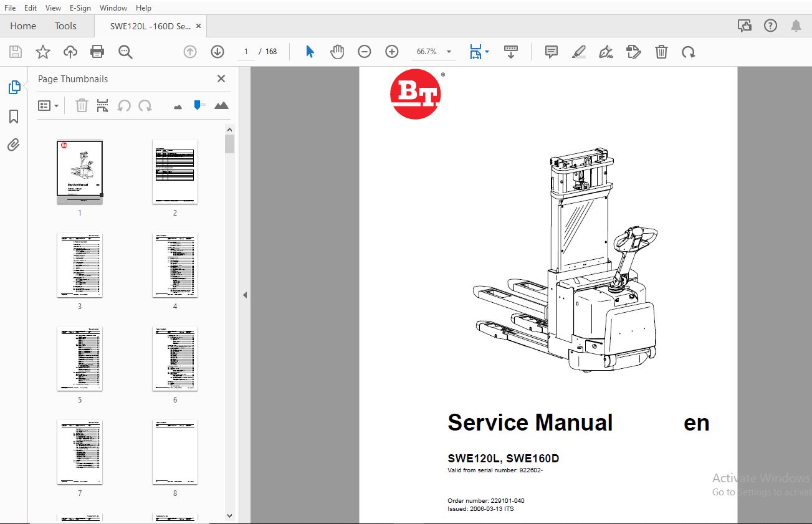Collapse the navigation pane with the arrow handle
The height and width of the screenshot is (524, 812).
coord(245,295)
